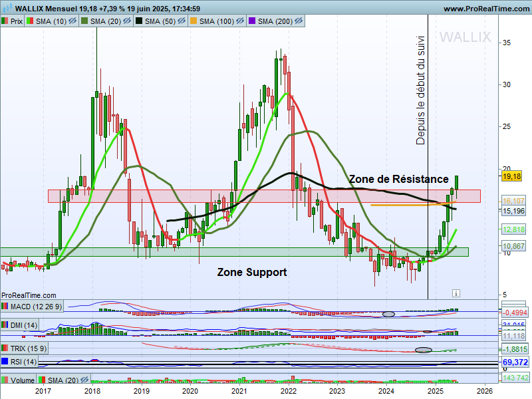Click the Volume color swatch icon

(5, 380)
